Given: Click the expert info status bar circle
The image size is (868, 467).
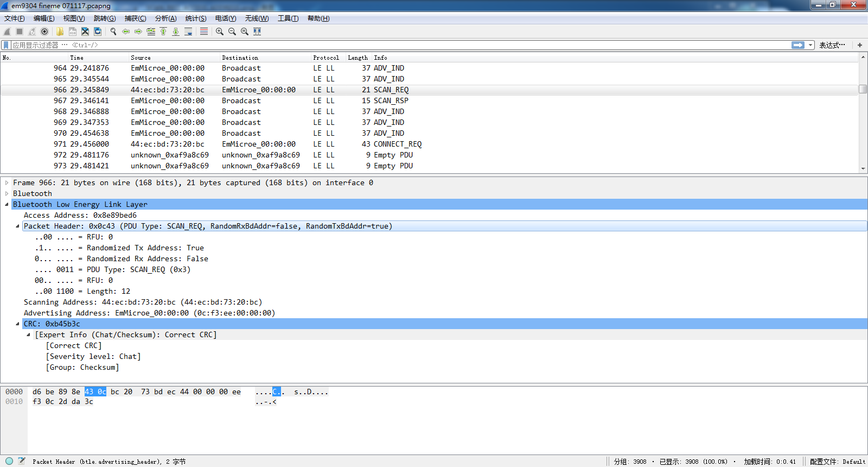Looking at the screenshot, I should [x=9, y=461].
